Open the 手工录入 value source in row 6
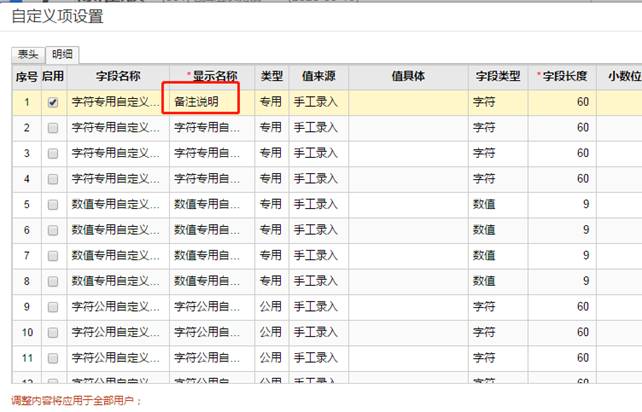This screenshot has height=412, width=642. [319, 230]
